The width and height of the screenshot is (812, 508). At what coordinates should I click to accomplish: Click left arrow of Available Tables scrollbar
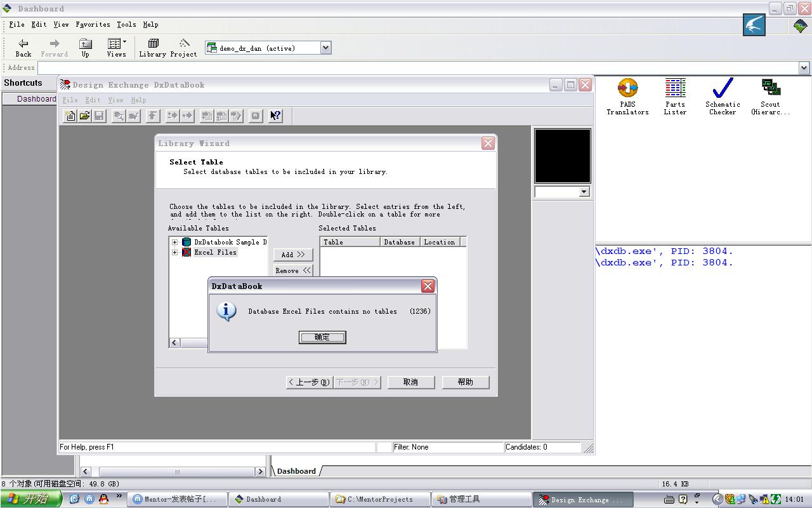(x=175, y=343)
